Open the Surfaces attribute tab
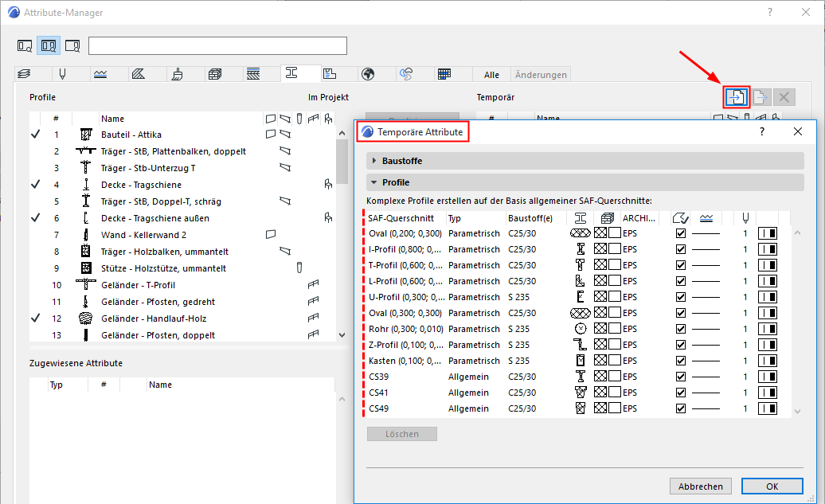This screenshot has width=825, height=504. pos(178,74)
